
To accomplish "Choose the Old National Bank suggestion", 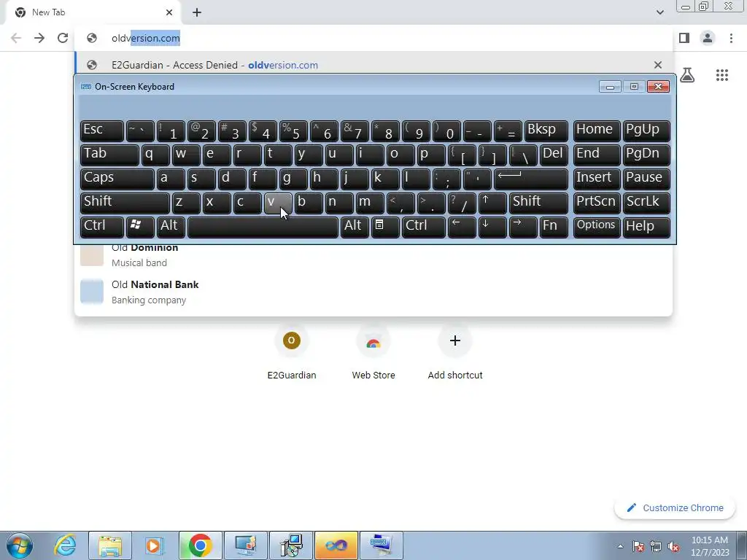I will click(373, 292).
